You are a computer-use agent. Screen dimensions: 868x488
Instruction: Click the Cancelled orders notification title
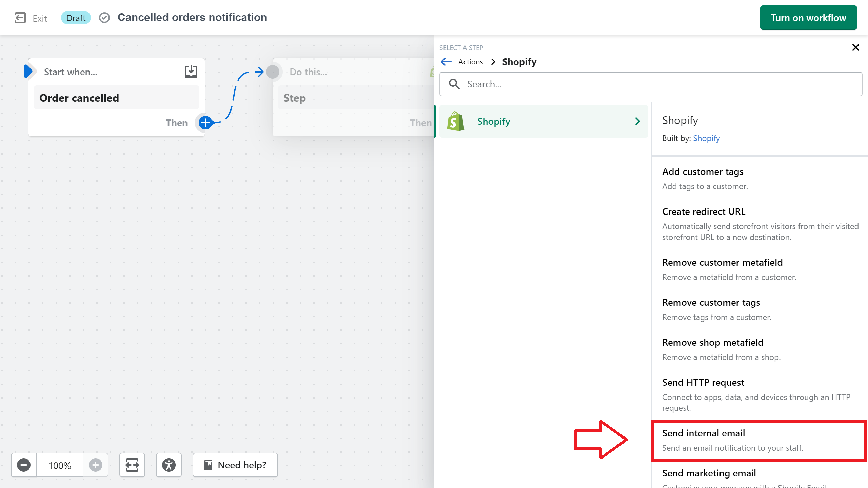click(192, 17)
